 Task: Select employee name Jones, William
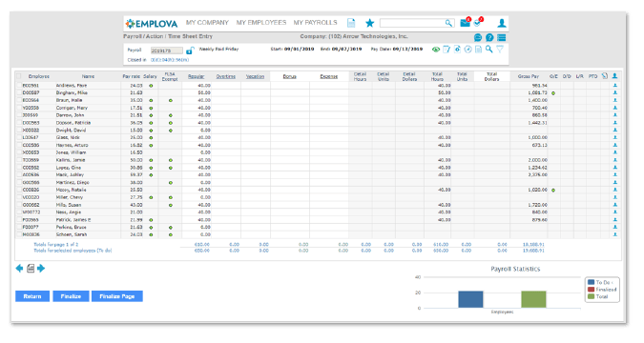(x=71, y=152)
